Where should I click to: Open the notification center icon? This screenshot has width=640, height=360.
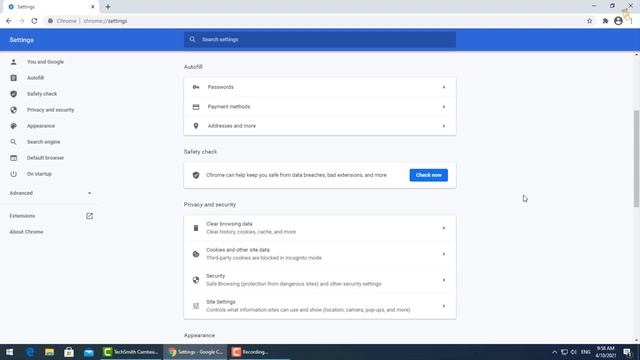coord(627,352)
